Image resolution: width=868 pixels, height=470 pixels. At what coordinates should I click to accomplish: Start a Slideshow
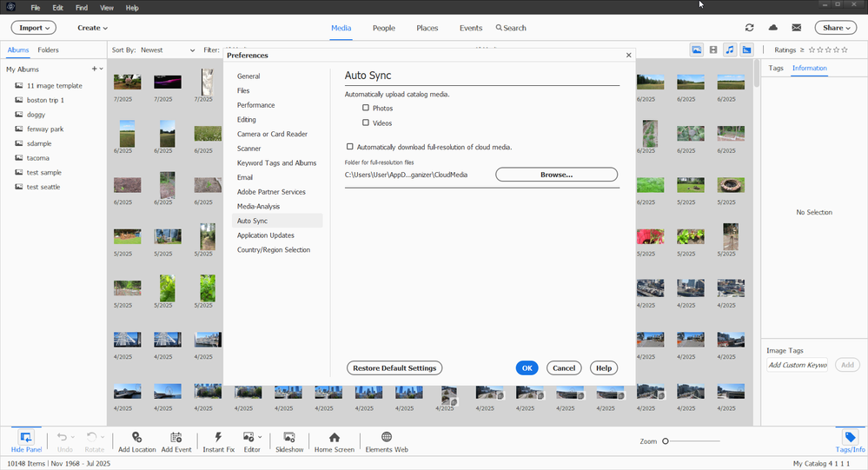[289, 442]
